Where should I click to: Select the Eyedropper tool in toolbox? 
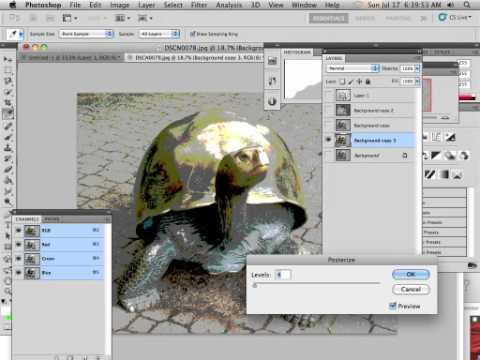pyautogui.click(x=8, y=114)
